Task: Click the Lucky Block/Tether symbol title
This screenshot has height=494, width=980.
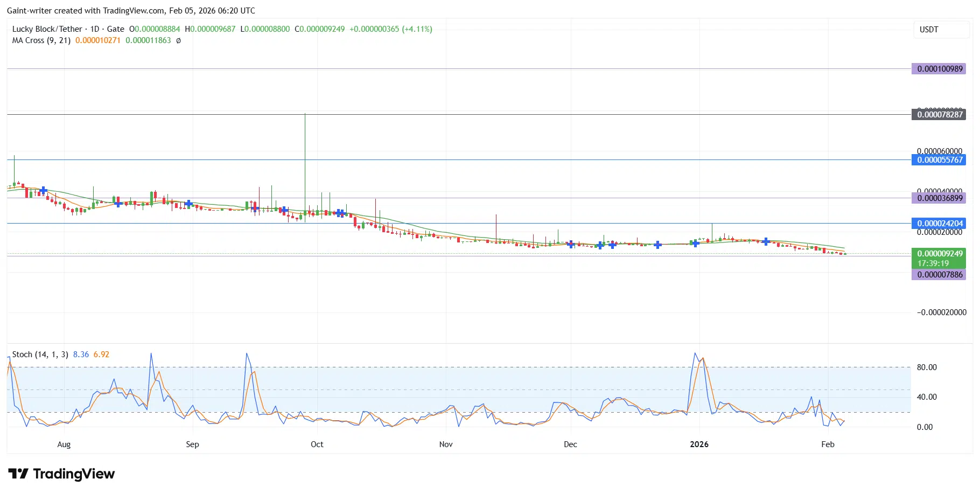Action: (47, 29)
